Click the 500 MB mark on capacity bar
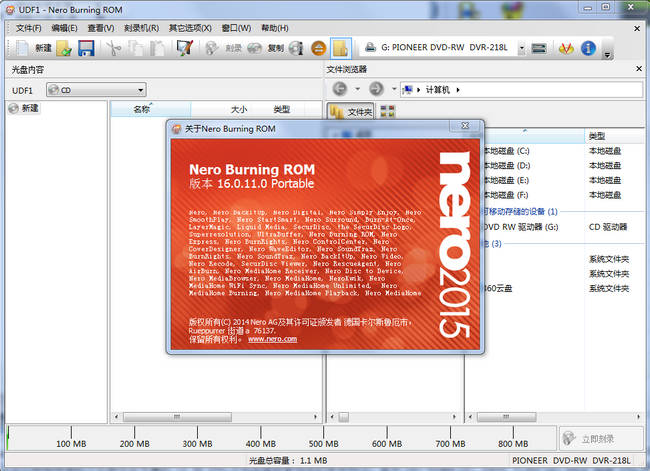The image size is (650, 471). tap(323, 443)
